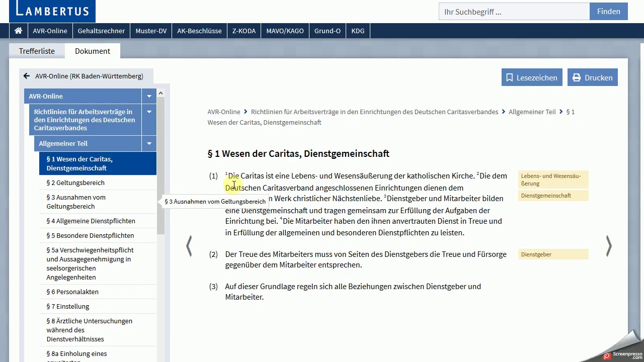Viewport: 644px width, 362px height.
Task: Click the Finden search button
Action: pyautogui.click(x=609, y=12)
